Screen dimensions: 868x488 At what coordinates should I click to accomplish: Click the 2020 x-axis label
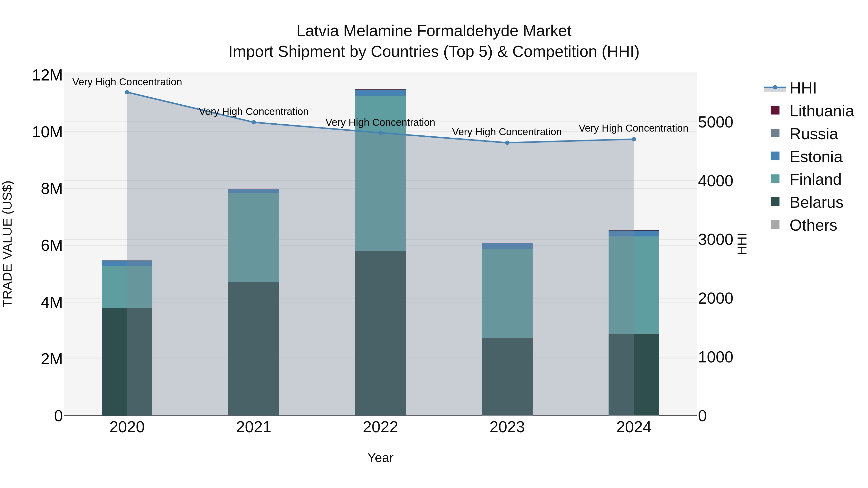point(127,427)
